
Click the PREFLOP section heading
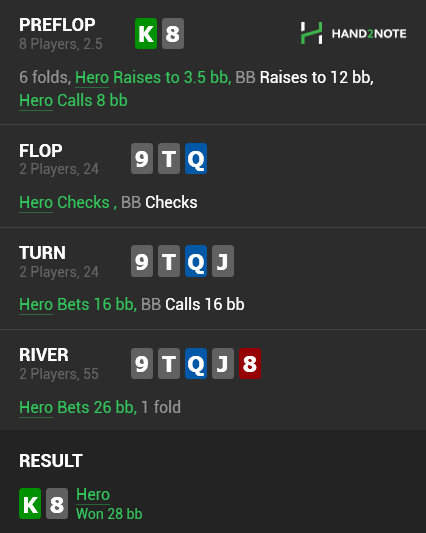click(57, 25)
